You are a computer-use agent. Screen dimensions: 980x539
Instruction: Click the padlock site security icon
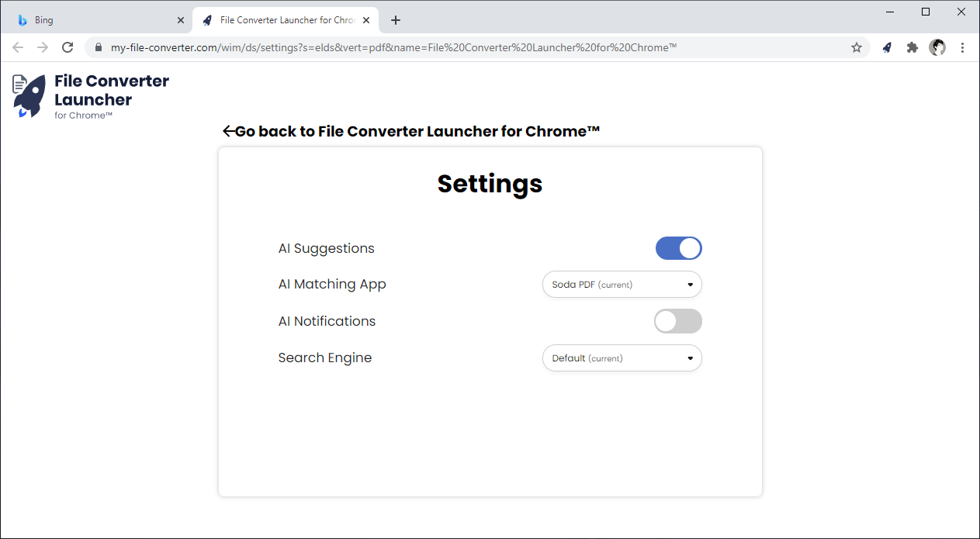coord(98,47)
